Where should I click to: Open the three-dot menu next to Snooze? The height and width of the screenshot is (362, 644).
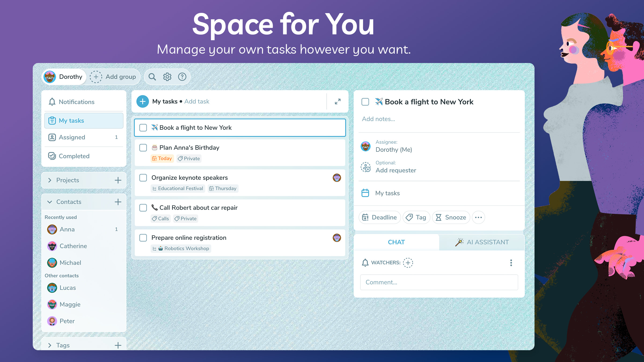tap(478, 217)
